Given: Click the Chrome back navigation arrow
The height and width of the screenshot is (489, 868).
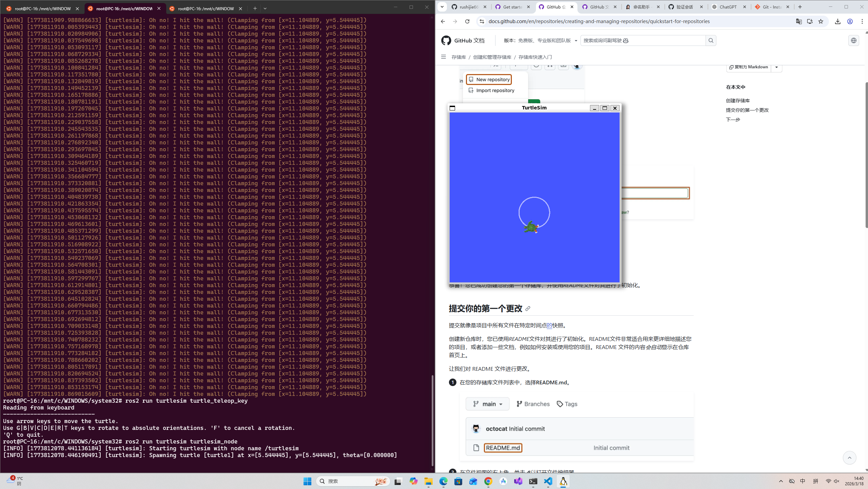Looking at the screenshot, I should click(x=442, y=21).
